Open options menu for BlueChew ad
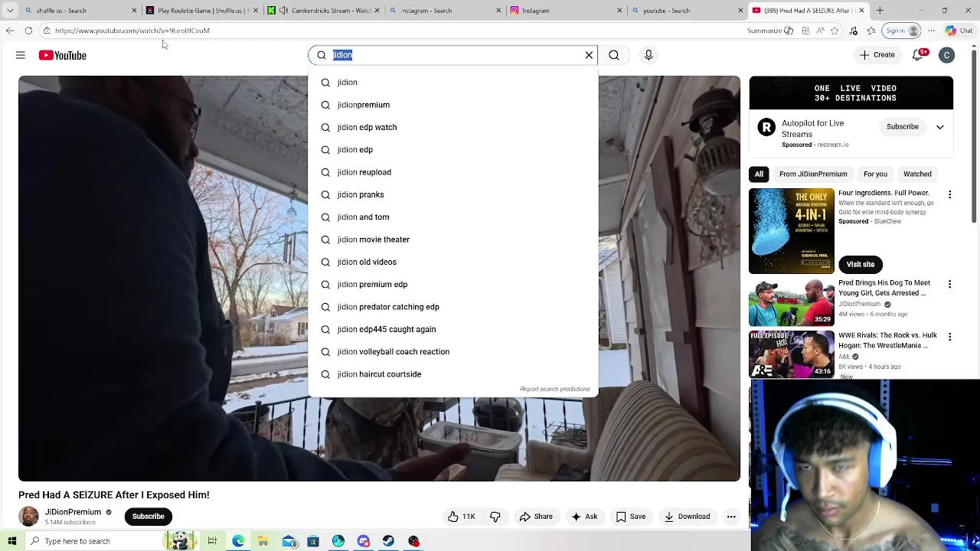 [950, 194]
